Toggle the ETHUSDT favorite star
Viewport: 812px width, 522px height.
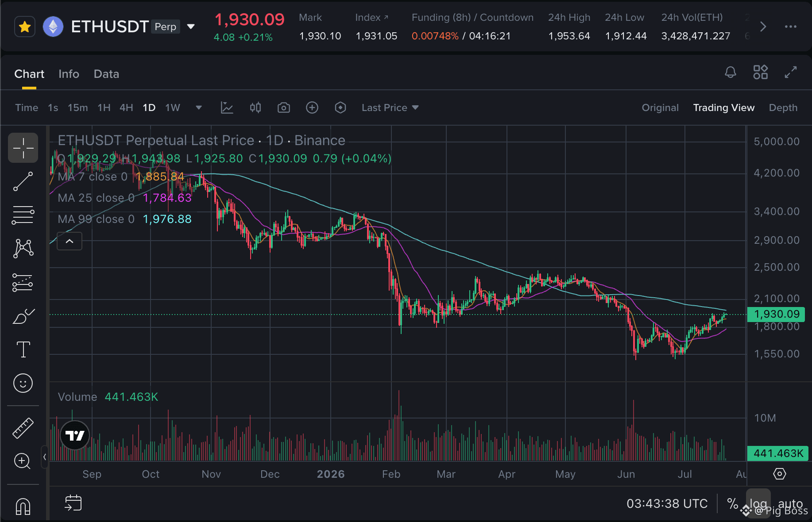click(x=25, y=27)
